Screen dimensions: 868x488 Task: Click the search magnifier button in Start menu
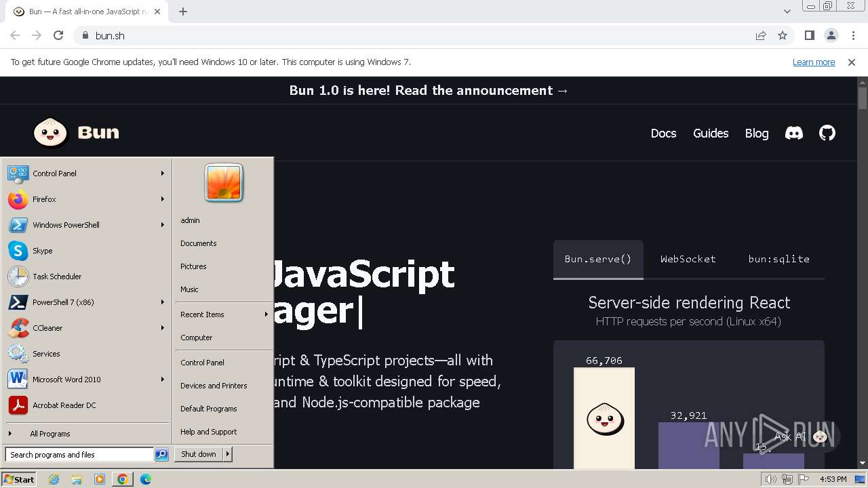tap(161, 455)
